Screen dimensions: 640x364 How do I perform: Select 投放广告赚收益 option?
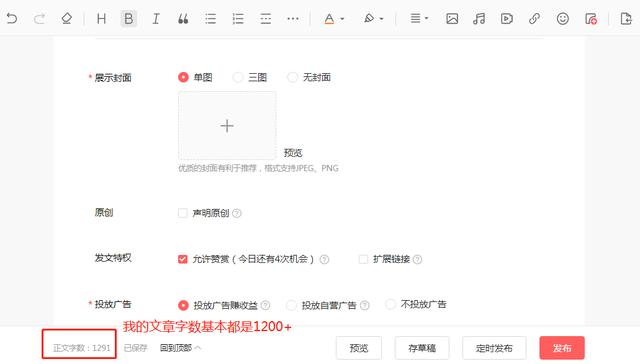183,305
